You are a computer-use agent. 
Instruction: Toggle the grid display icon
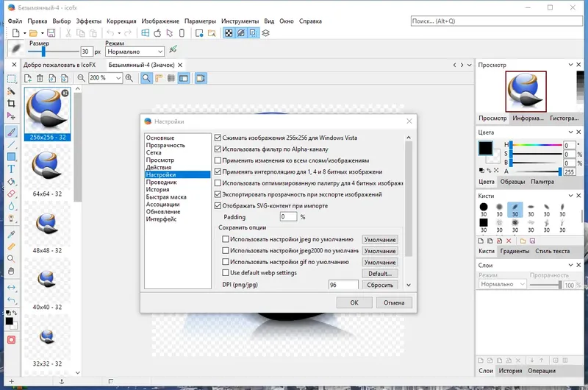(x=171, y=78)
